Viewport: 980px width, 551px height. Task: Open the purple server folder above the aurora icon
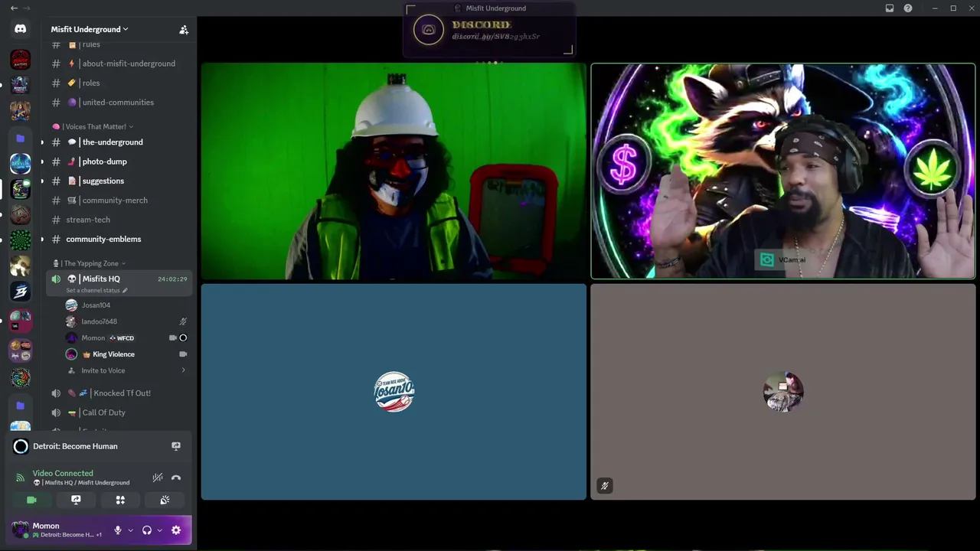tap(21, 139)
